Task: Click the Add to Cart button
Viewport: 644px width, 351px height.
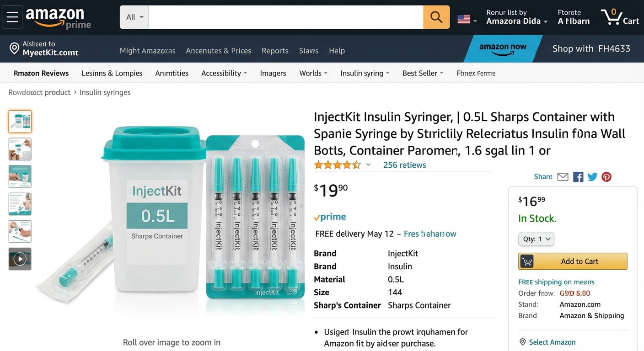Action: 573,261
